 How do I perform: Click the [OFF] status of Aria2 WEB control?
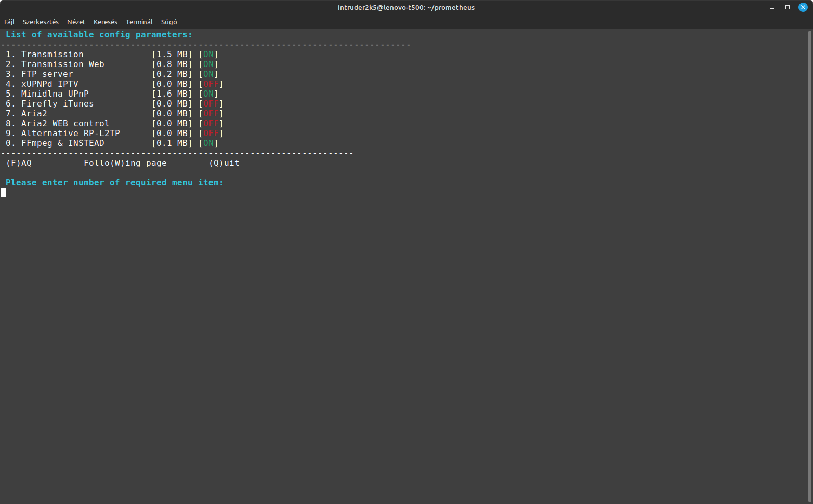pos(211,124)
